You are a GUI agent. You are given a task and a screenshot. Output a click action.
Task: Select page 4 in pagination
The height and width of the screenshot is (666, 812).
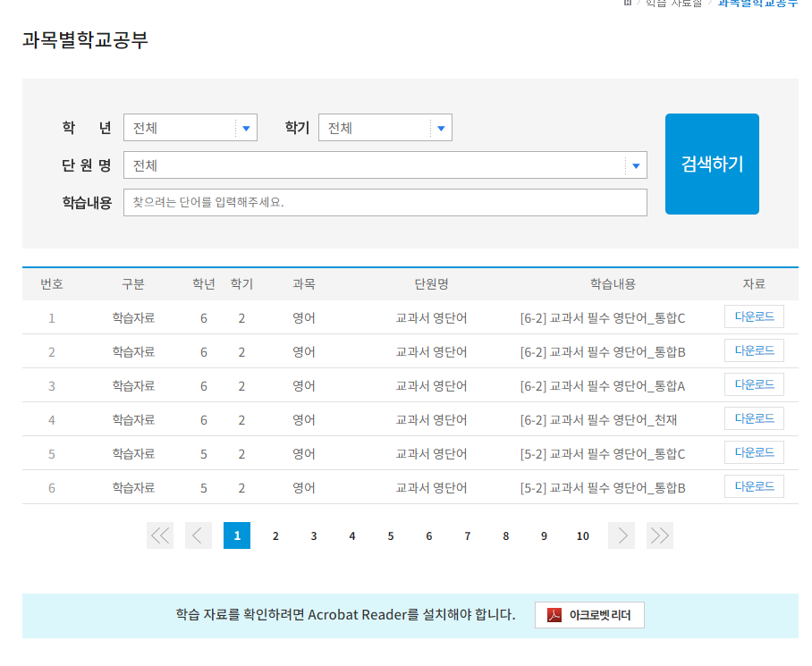pyautogui.click(x=352, y=536)
